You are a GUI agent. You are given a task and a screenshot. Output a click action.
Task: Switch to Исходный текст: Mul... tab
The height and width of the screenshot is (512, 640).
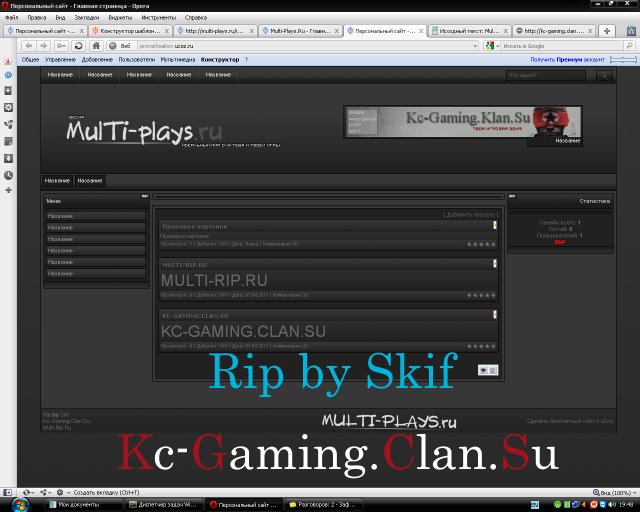point(469,31)
